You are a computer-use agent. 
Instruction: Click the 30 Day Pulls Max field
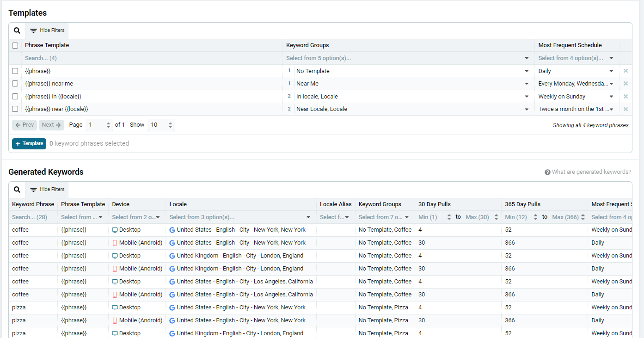pyautogui.click(x=481, y=217)
